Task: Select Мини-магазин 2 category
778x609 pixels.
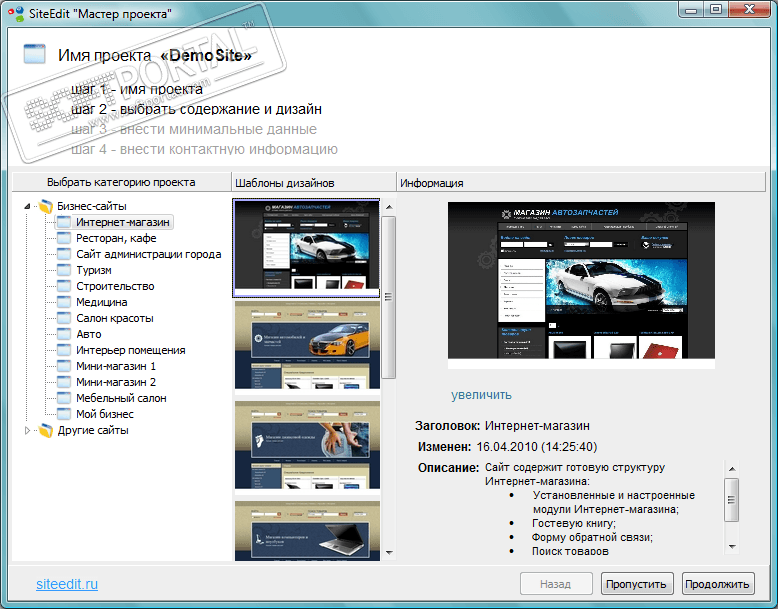Action: [116, 382]
